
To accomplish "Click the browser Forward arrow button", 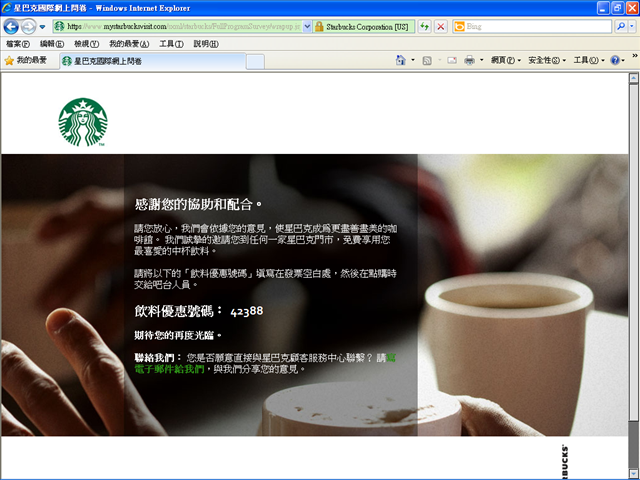I will pyautogui.click(x=29, y=27).
